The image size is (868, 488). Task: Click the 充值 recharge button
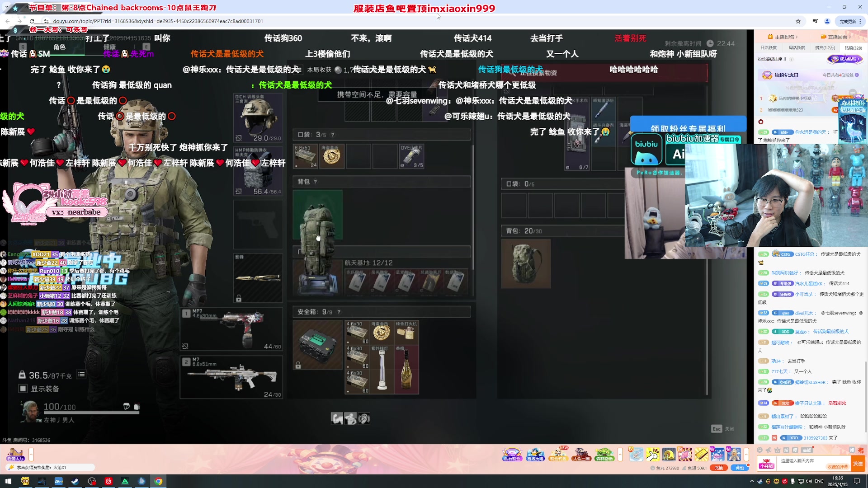click(x=719, y=468)
